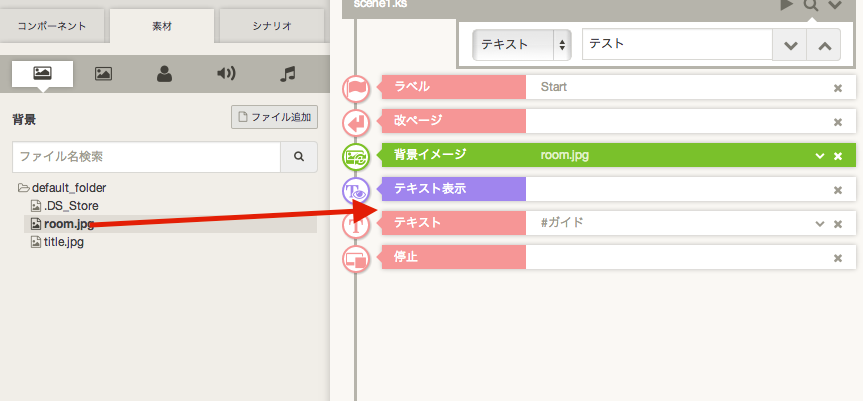Jump to next search match with down chevron
This screenshot has width=863, height=401.
pyautogui.click(x=789, y=45)
